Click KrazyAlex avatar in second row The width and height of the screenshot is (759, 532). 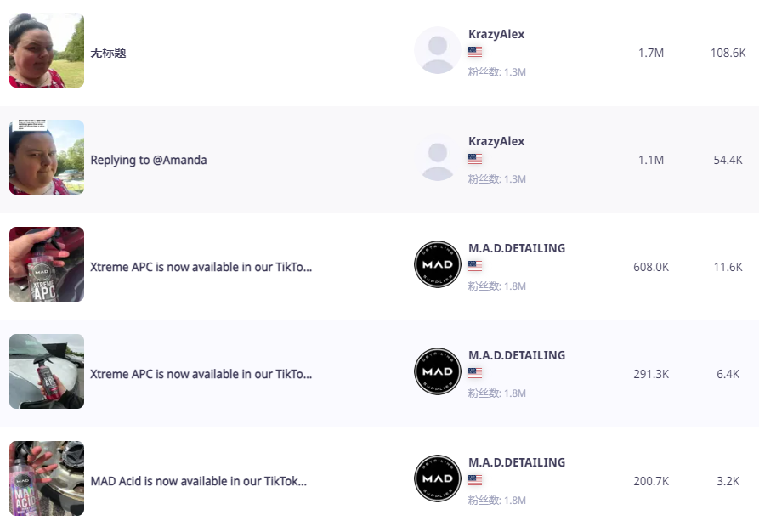pyautogui.click(x=438, y=157)
